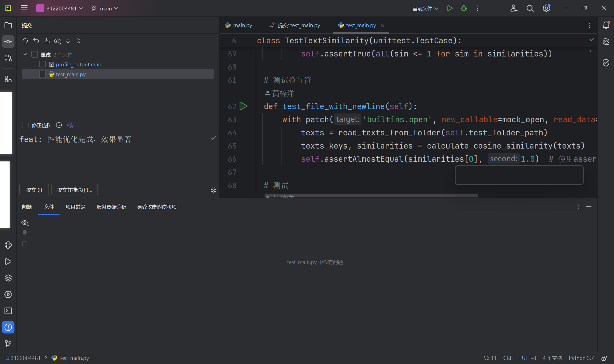
Task: Open the Pull Requests tool window icon
Action: tap(8, 58)
